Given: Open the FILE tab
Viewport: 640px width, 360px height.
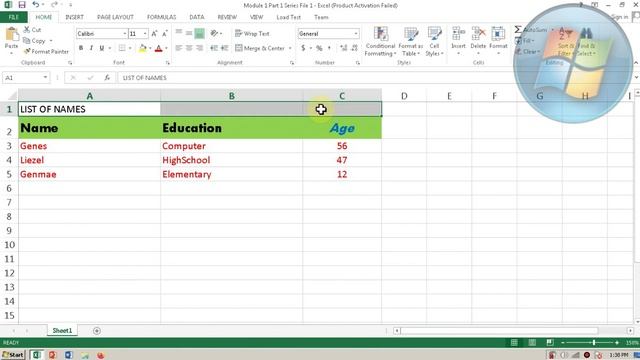Looking at the screenshot, I should pyautogui.click(x=13, y=17).
